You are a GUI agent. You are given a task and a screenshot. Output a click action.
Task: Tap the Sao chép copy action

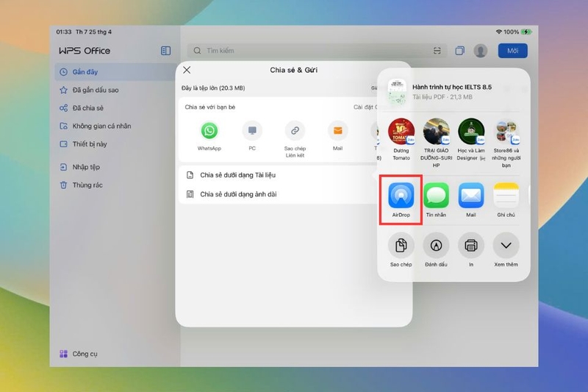tap(401, 246)
